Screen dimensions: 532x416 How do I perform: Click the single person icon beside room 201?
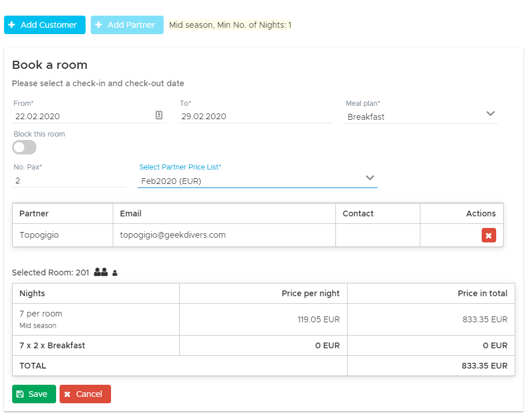point(114,273)
